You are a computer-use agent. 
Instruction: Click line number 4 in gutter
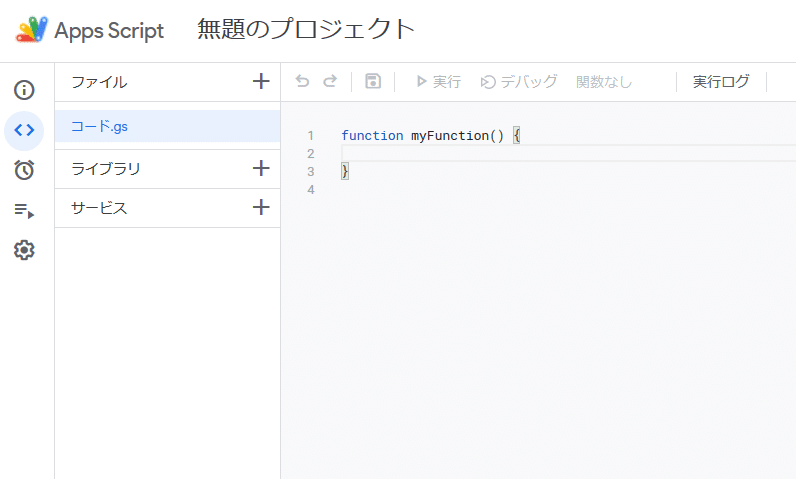point(311,190)
